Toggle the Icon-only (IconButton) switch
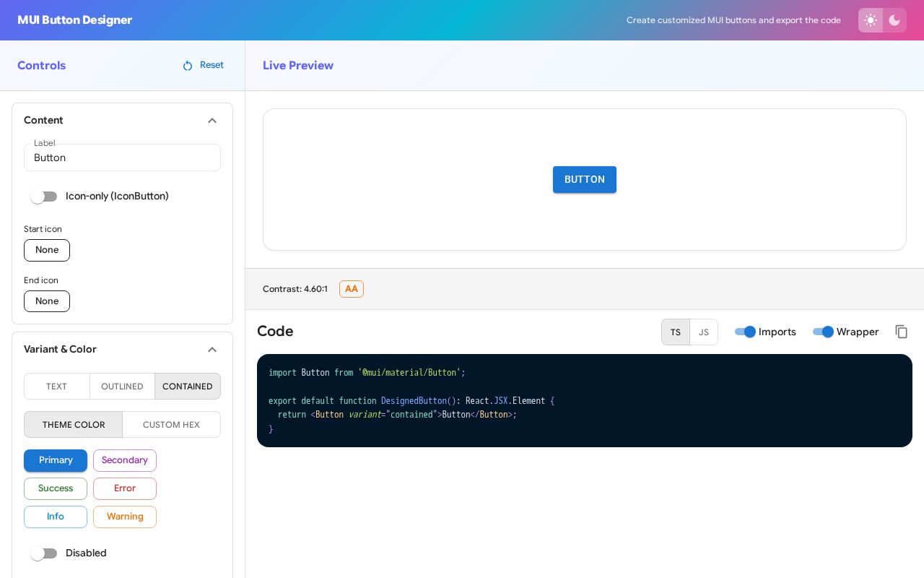This screenshot has width=924, height=578. pos(44,197)
